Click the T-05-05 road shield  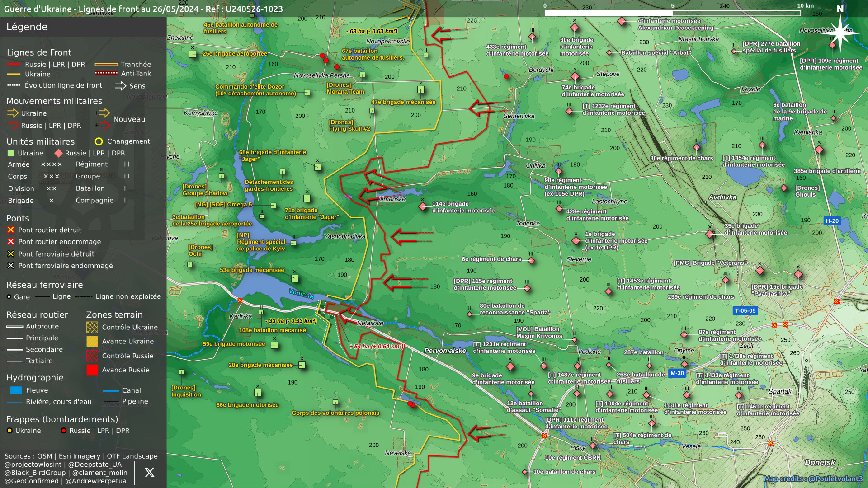745,310
